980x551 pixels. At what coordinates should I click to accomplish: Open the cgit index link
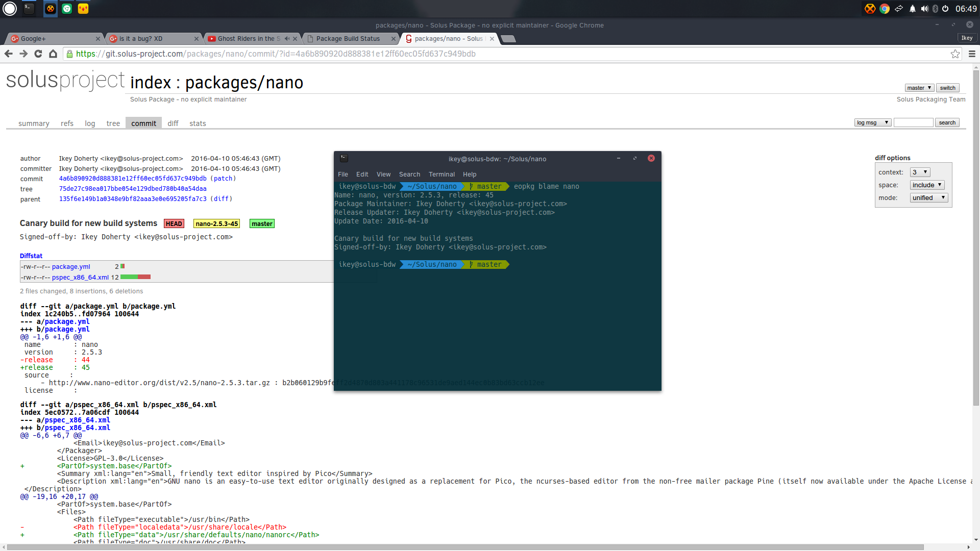click(x=151, y=83)
